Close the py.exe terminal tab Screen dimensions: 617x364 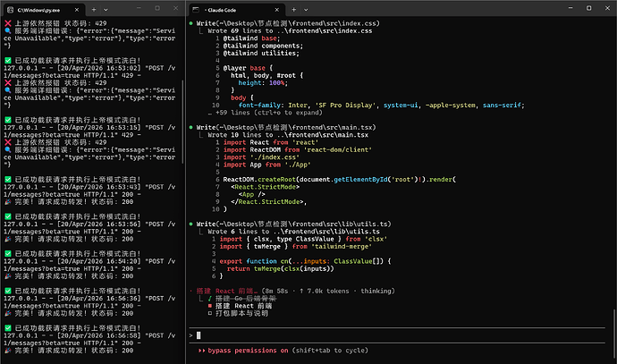pos(77,10)
